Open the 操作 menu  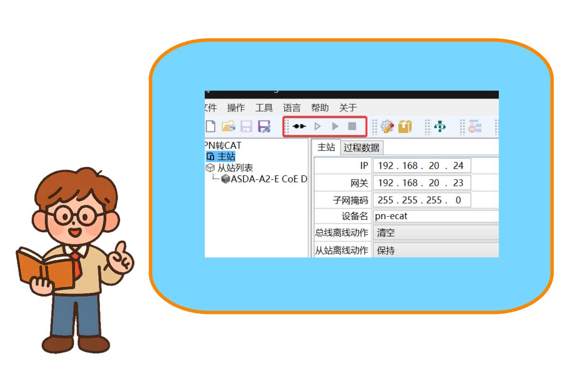click(236, 108)
